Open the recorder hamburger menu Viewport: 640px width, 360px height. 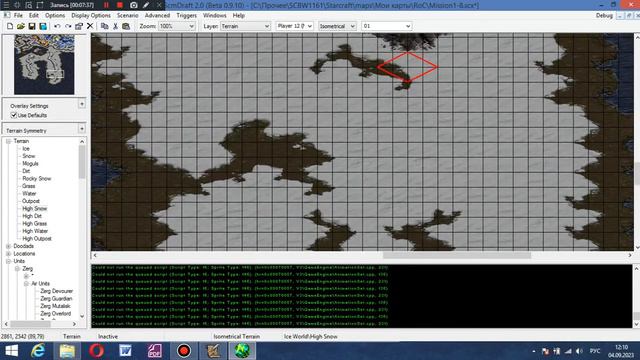[x=6, y=5]
